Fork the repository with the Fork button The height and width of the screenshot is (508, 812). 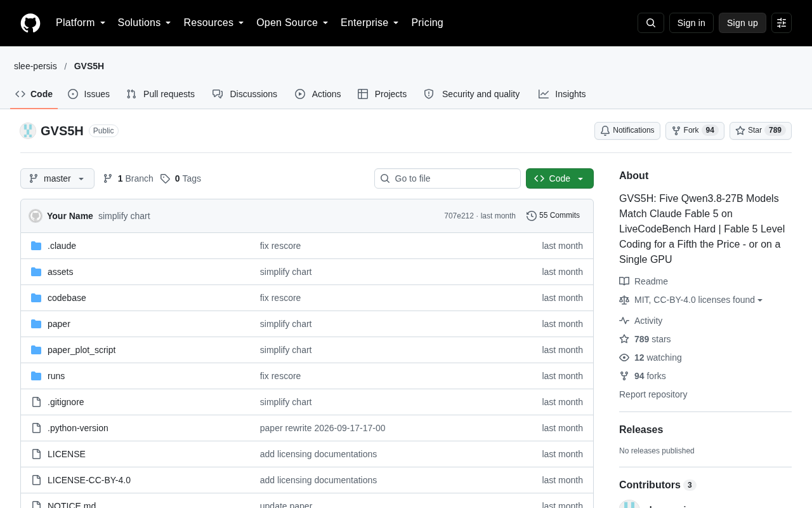point(695,131)
